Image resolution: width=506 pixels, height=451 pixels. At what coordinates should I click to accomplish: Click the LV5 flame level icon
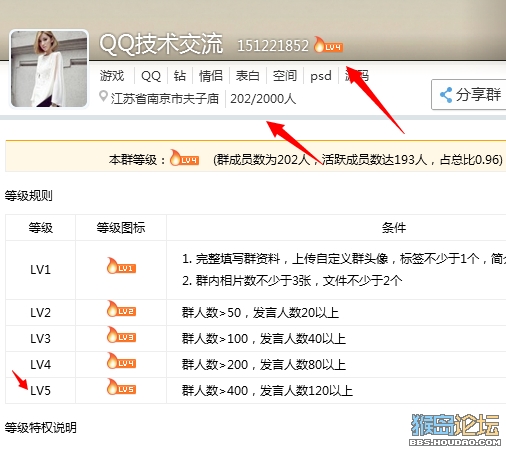121,387
